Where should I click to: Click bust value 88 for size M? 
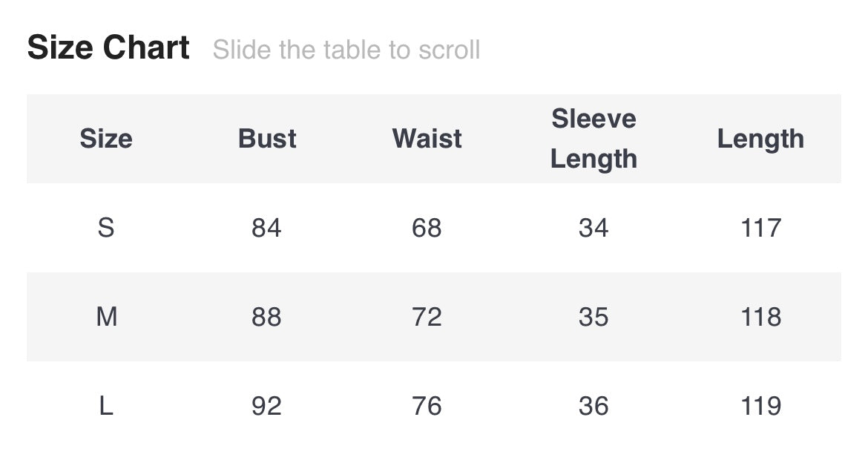click(x=266, y=317)
